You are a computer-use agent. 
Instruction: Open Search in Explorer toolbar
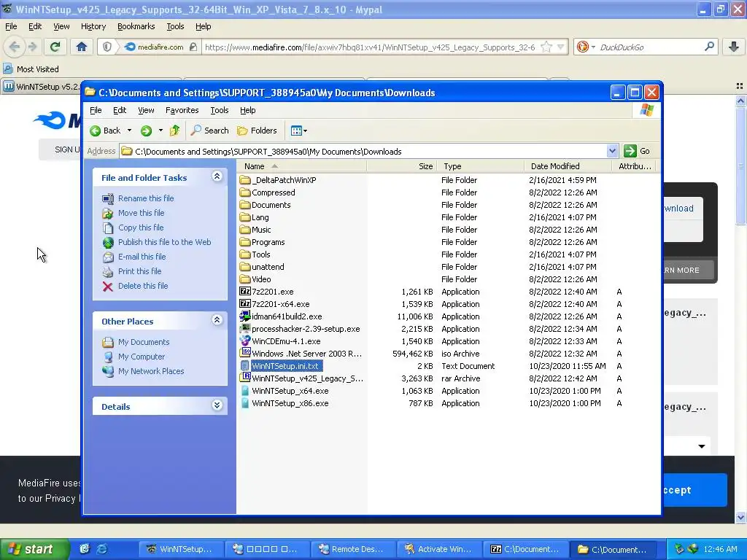(x=209, y=131)
